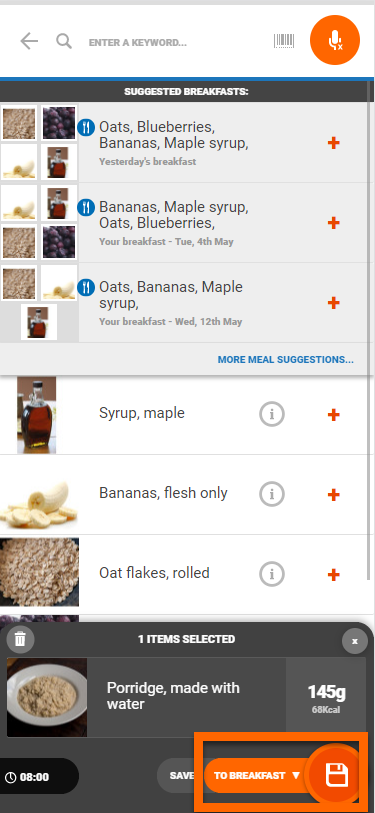
Task: Open the TO BREAKFAST dropdown
Action: click(x=257, y=776)
